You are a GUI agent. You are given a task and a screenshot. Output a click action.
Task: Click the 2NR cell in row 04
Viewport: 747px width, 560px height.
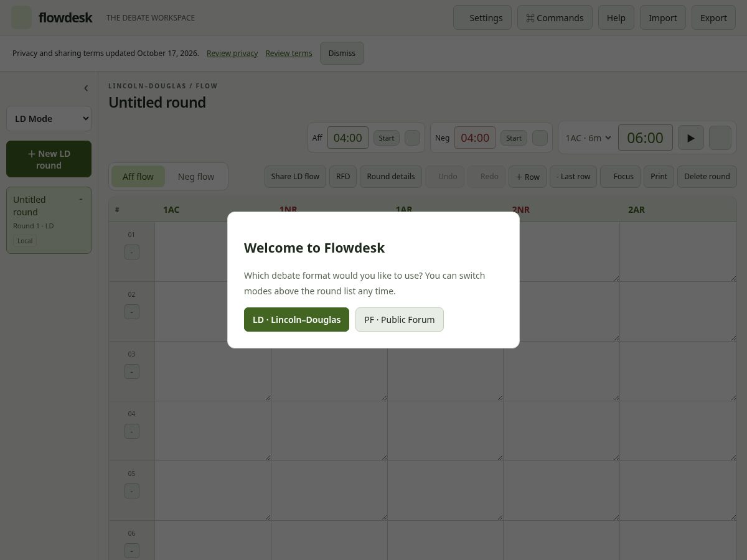coord(561,431)
